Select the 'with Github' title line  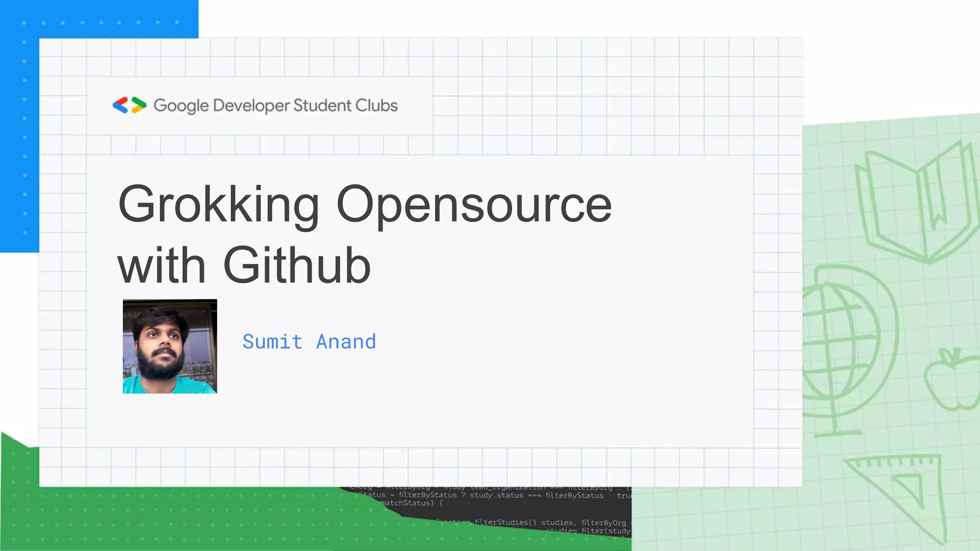click(x=244, y=265)
